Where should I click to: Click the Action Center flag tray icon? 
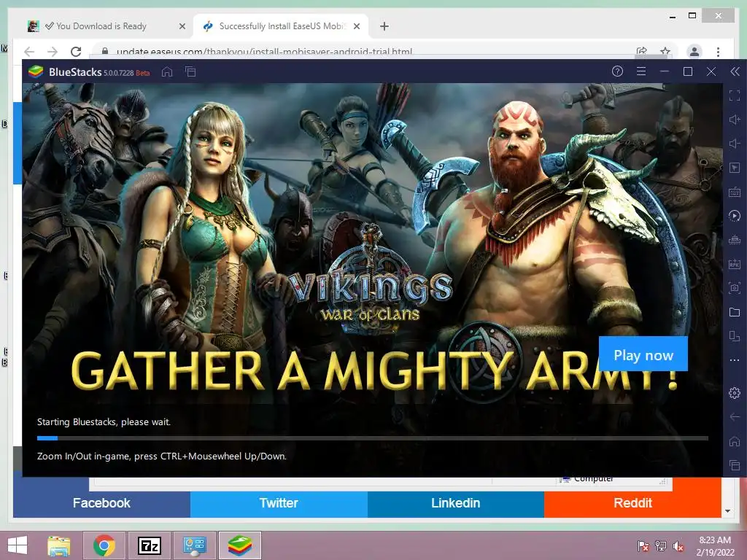(x=643, y=545)
